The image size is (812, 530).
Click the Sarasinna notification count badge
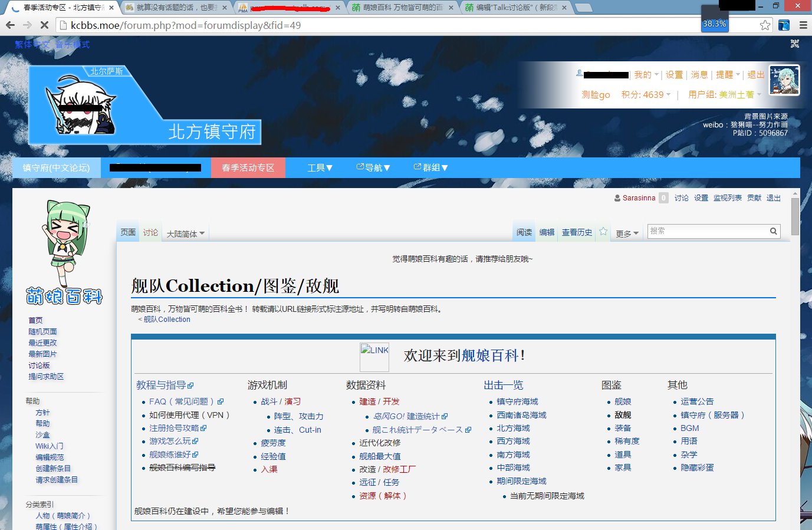[x=663, y=198]
